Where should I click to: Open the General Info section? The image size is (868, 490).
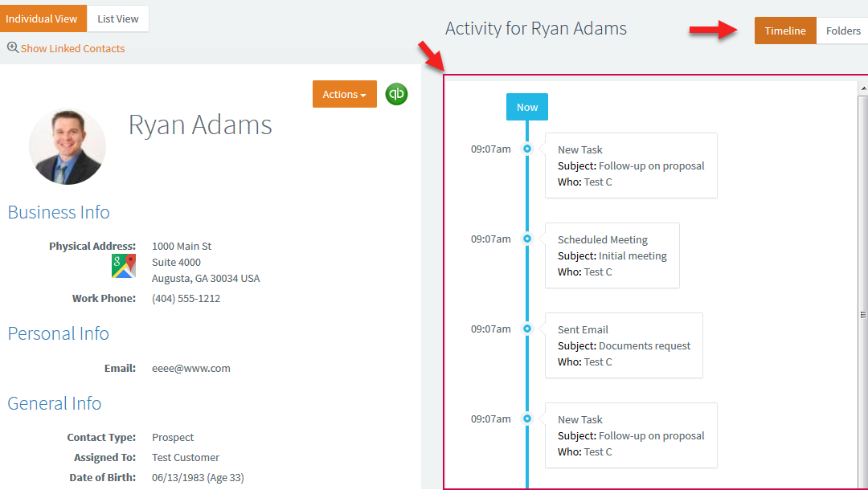pyautogui.click(x=54, y=403)
